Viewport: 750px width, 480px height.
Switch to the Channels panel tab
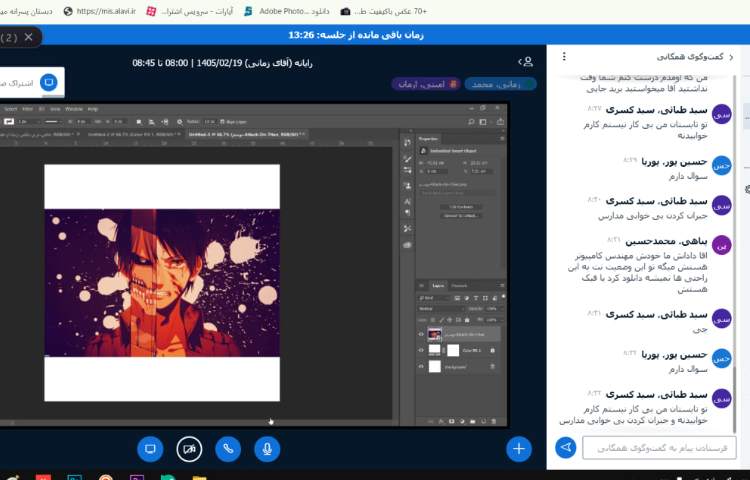pos(459,285)
